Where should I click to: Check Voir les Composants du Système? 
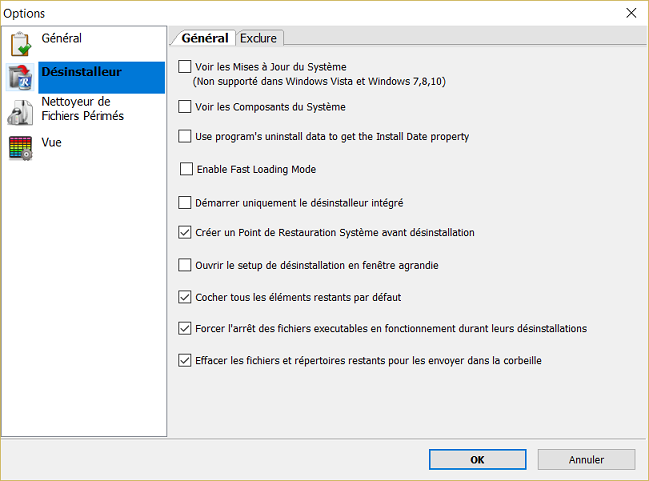184,106
